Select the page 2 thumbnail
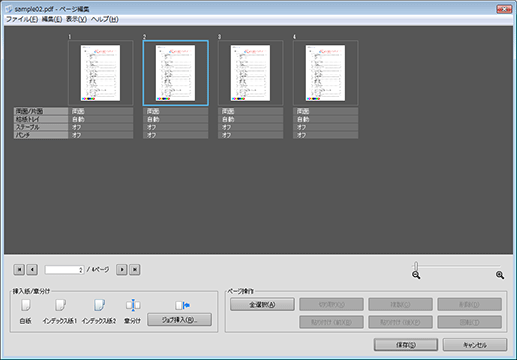This screenshot has width=517, height=360. point(175,73)
